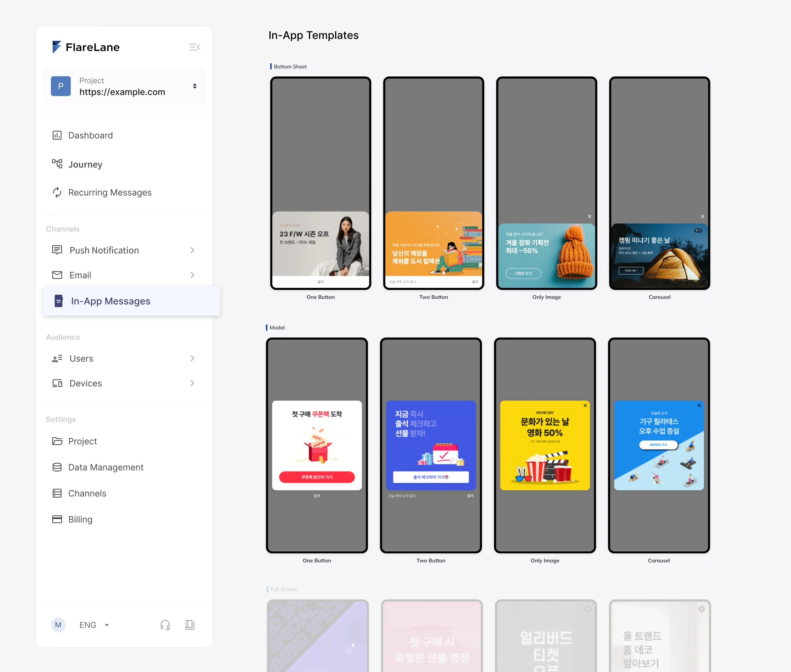This screenshot has height=672, width=791.
Task: Click the close X on movie day modal
Action: point(585,405)
